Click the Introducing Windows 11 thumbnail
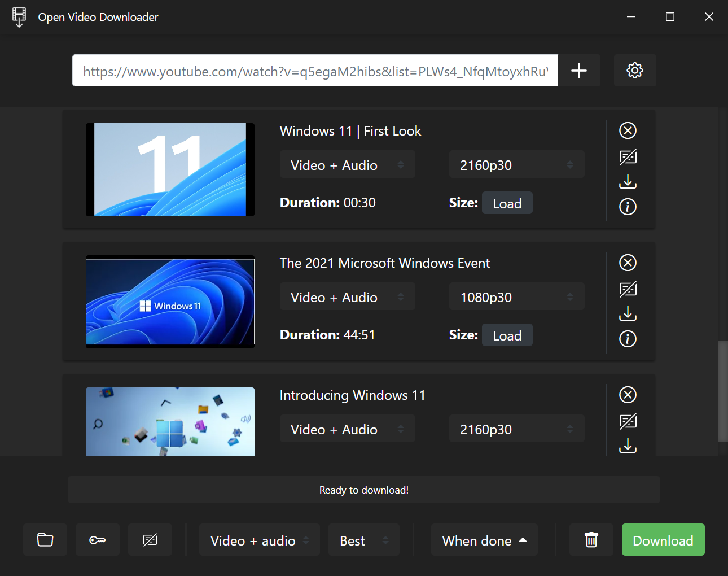 coord(170,421)
